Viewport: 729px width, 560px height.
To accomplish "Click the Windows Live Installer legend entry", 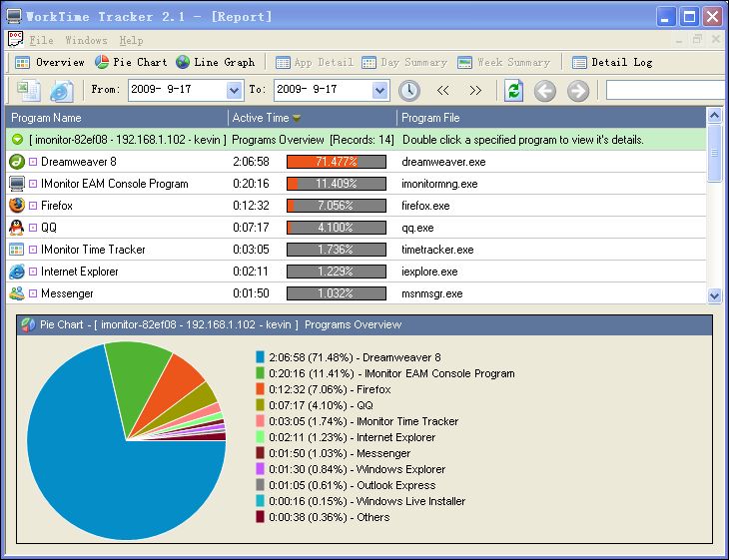I will pyautogui.click(x=361, y=501).
